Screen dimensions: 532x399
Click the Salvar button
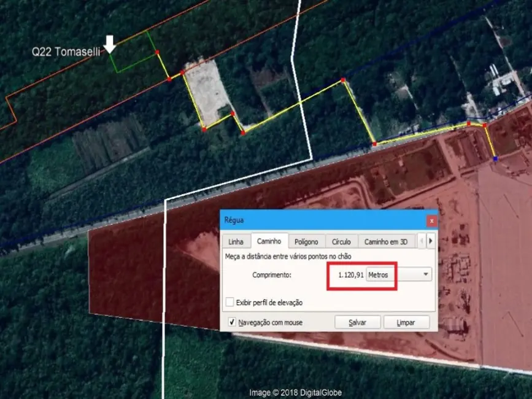pyautogui.click(x=357, y=322)
